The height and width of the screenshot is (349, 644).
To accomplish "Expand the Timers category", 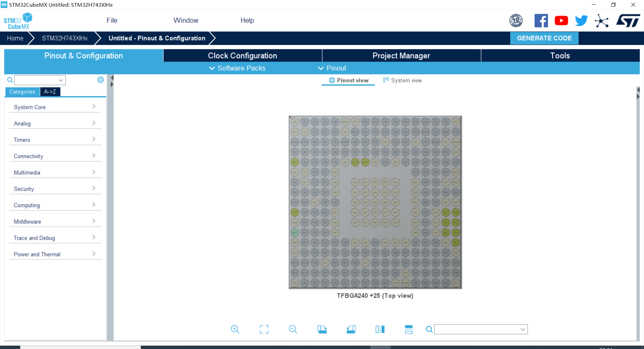I will (x=55, y=140).
